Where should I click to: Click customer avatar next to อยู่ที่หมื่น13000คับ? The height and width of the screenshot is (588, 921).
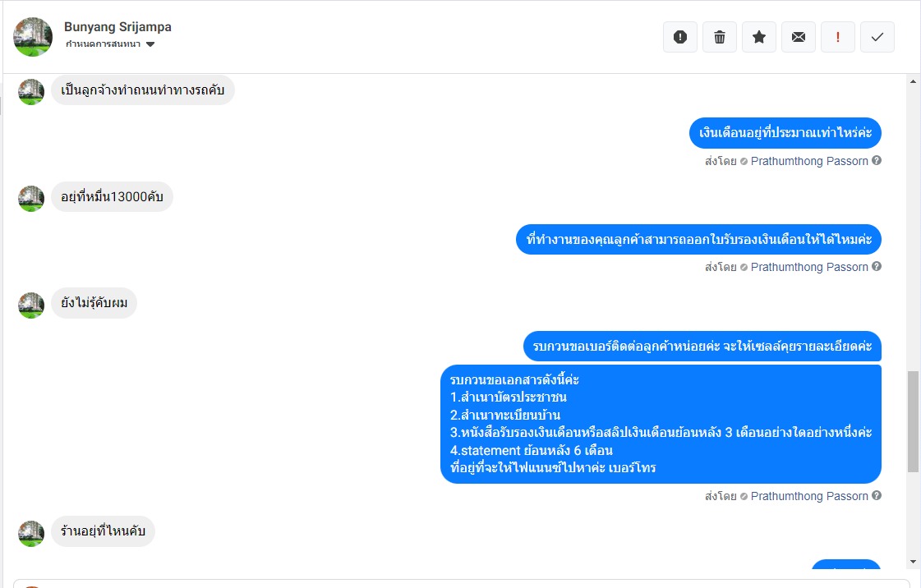31,199
